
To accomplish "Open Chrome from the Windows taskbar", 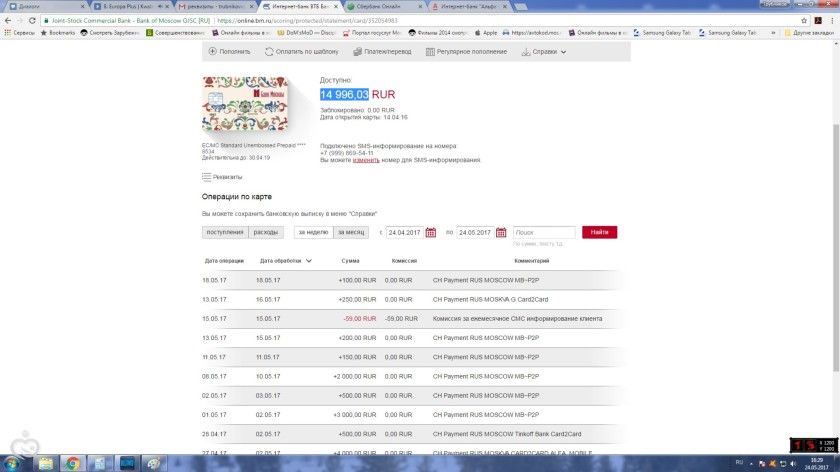I will coord(72,463).
